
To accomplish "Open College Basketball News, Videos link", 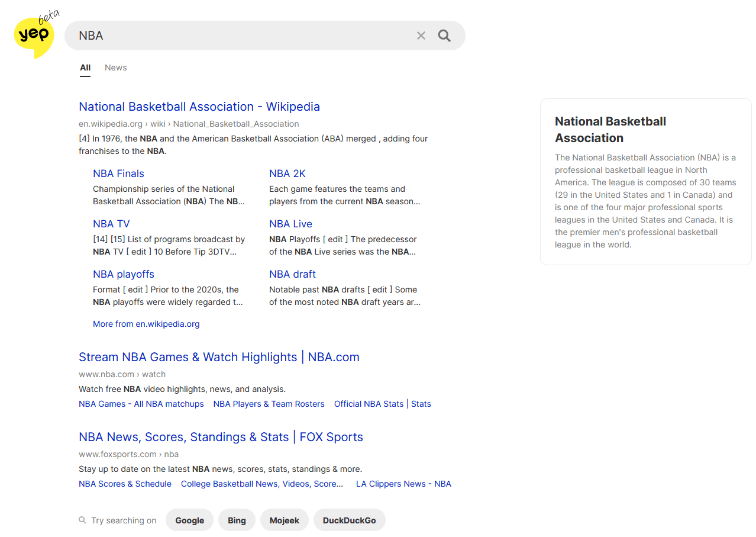I will (x=262, y=484).
